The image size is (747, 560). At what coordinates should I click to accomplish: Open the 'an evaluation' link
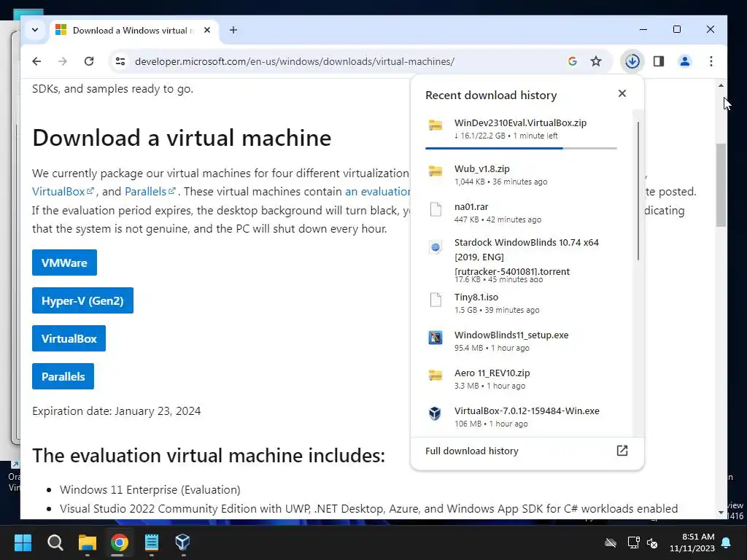click(x=377, y=192)
